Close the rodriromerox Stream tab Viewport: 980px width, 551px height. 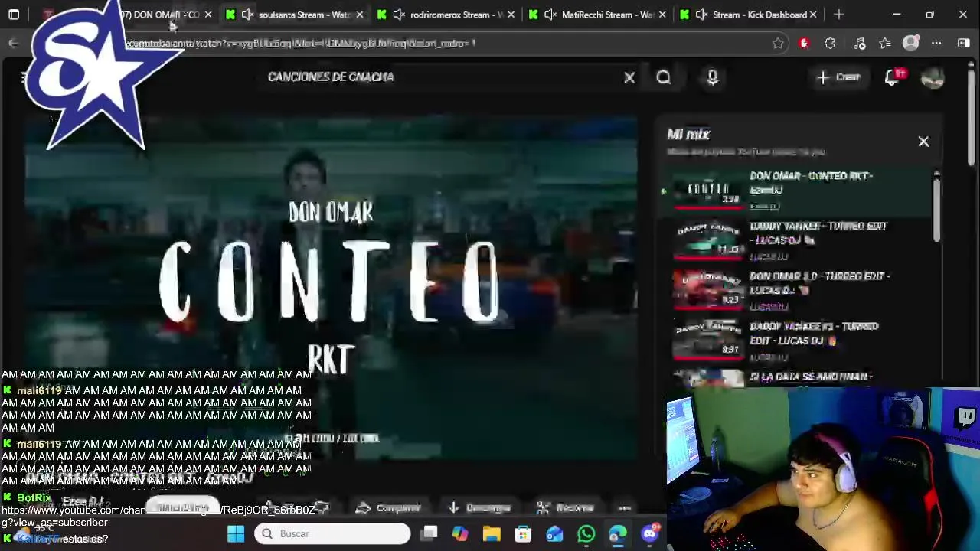pos(511,15)
